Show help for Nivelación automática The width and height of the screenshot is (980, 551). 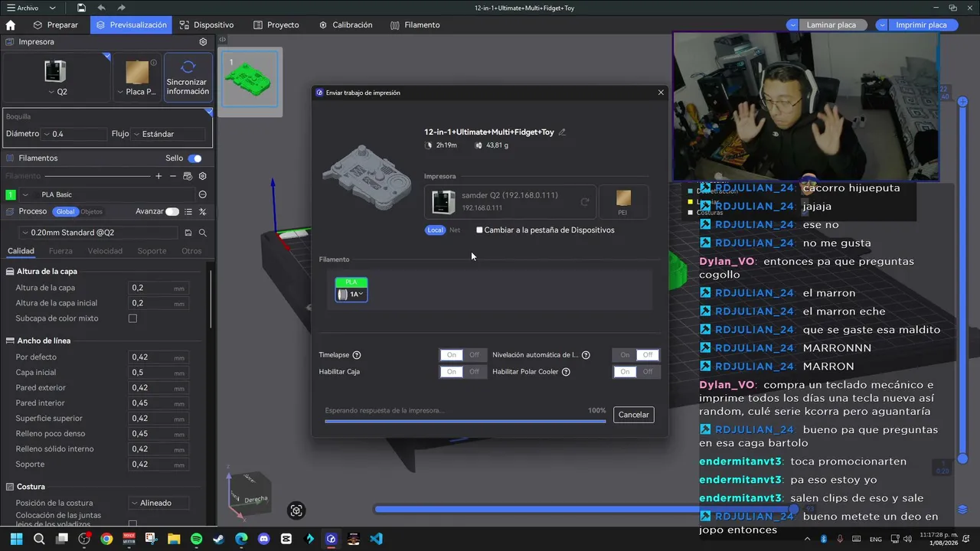pyautogui.click(x=586, y=355)
